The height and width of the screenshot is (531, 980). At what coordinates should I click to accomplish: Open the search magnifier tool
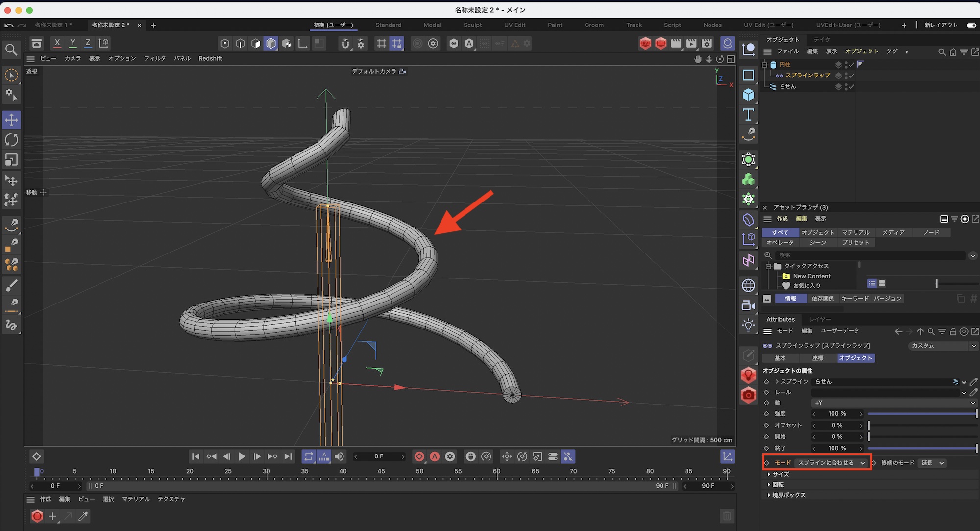click(11, 50)
